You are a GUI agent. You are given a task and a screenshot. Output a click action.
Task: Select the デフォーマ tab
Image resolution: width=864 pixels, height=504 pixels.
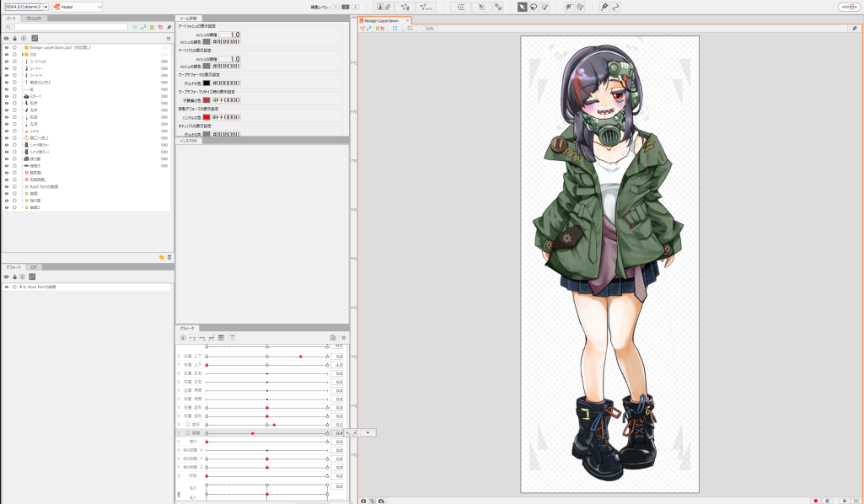coord(13,267)
